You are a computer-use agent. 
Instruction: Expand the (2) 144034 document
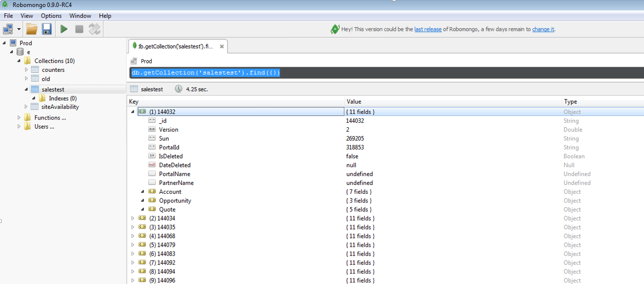pos(133,219)
